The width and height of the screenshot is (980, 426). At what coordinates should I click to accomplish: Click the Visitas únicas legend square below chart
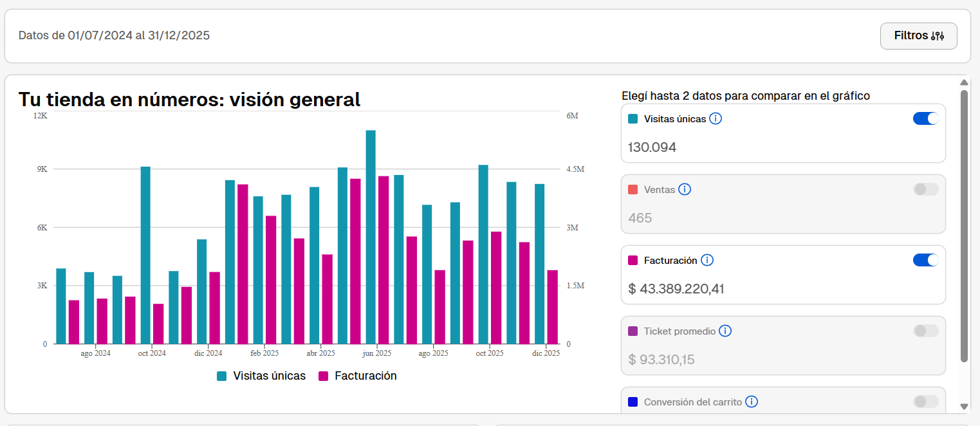[x=222, y=376]
